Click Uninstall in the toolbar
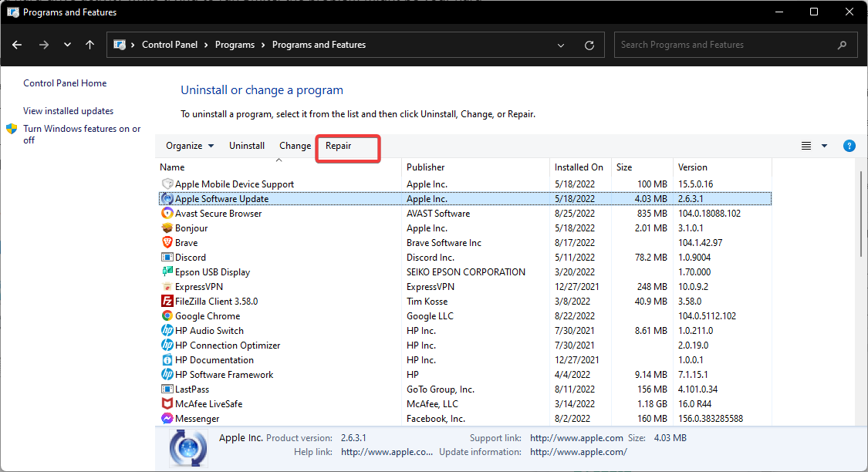Screen dimensions: 868x472 [x=247, y=146]
